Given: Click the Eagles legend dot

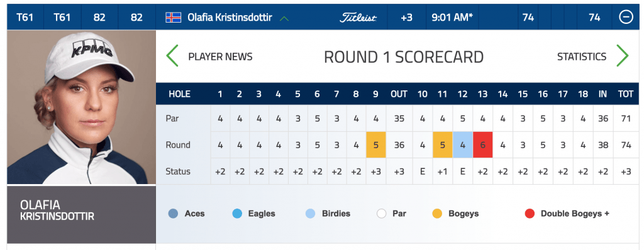Looking at the screenshot, I should point(237,214).
